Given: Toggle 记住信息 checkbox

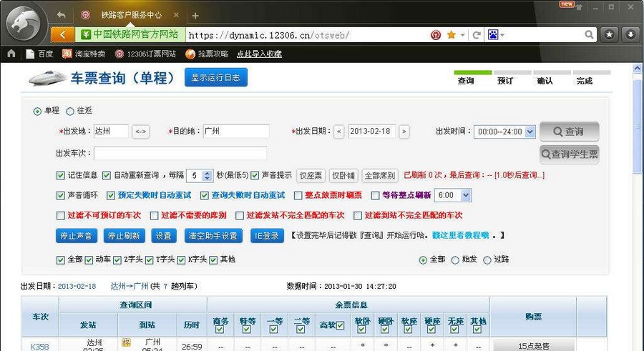Looking at the screenshot, I should coord(60,175).
